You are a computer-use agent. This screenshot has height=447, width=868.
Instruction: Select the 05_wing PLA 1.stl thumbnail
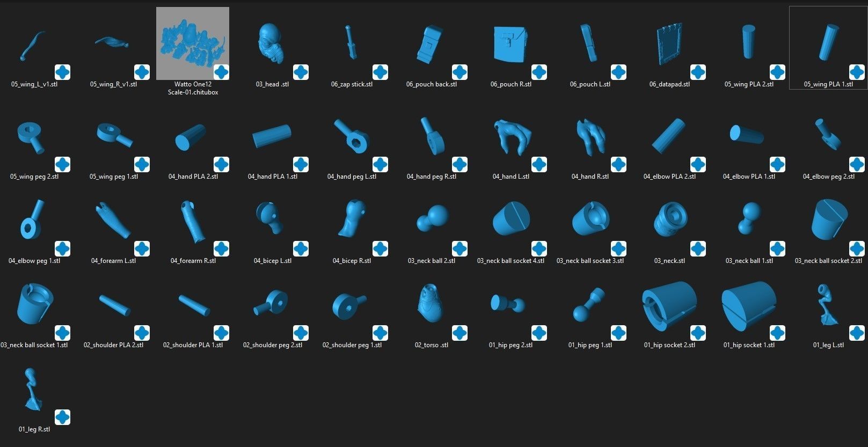point(828,43)
